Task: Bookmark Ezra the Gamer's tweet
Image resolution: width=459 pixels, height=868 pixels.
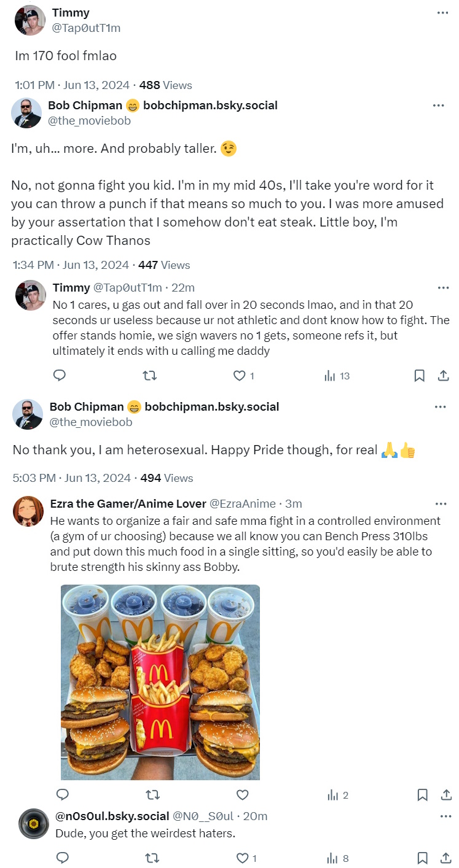Action: 422,795
